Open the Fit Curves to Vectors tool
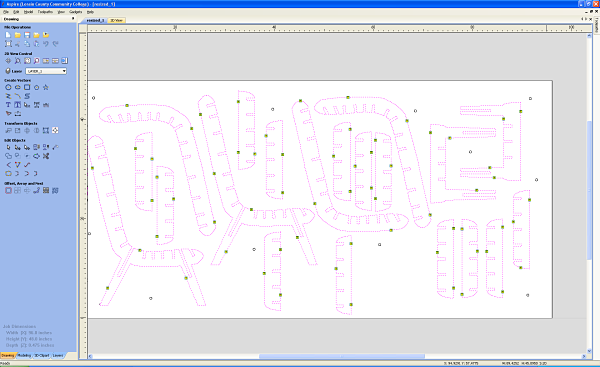Image resolution: width=600 pixels, height=367 pixels. coord(27,165)
